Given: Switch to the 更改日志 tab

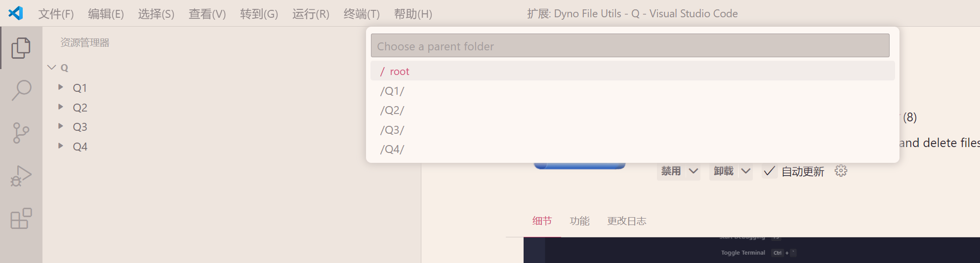Looking at the screenshot, I should pyautogui.click(x=626, y=221).
